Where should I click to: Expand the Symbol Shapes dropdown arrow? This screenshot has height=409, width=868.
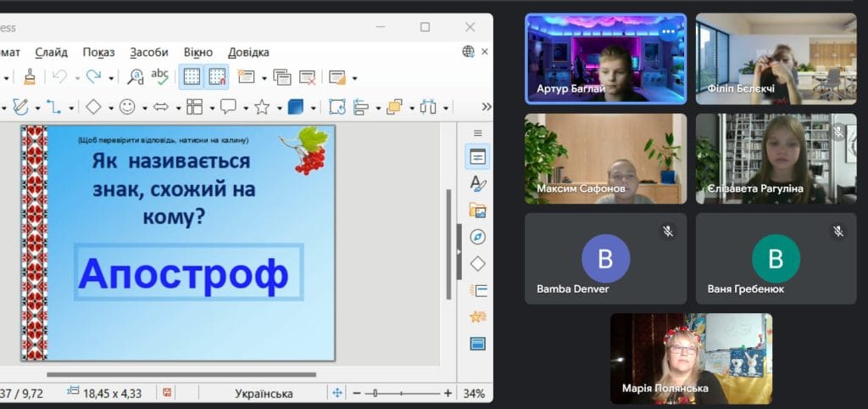click(144, 108)
